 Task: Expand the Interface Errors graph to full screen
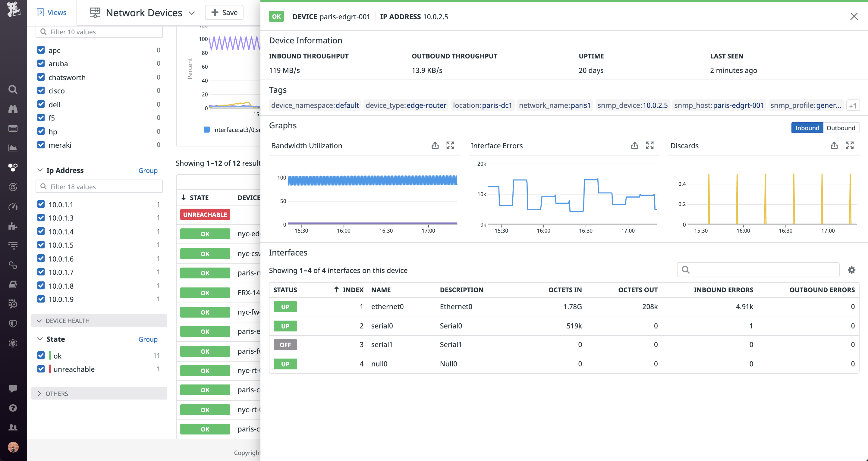pos(650,145)
